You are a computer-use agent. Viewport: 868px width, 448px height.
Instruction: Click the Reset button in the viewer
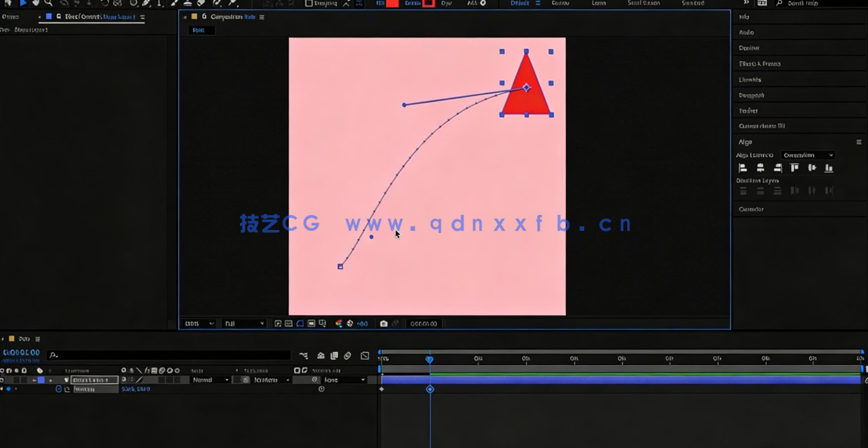tap(200, 30)
